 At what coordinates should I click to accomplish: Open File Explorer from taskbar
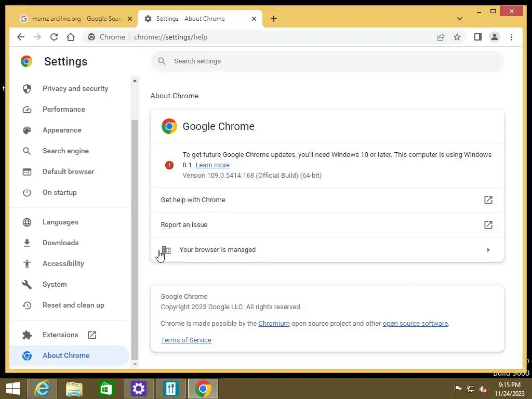coord(74,389)
